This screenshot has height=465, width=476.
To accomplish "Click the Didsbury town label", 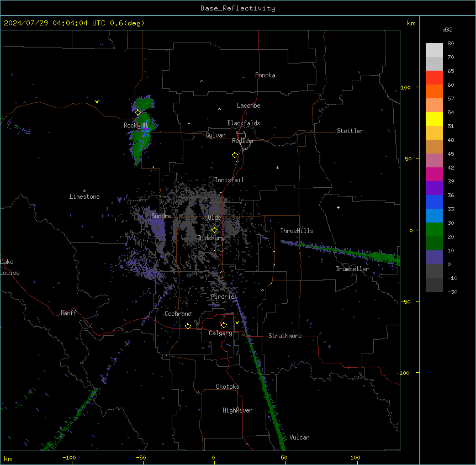I will (211, 238).
